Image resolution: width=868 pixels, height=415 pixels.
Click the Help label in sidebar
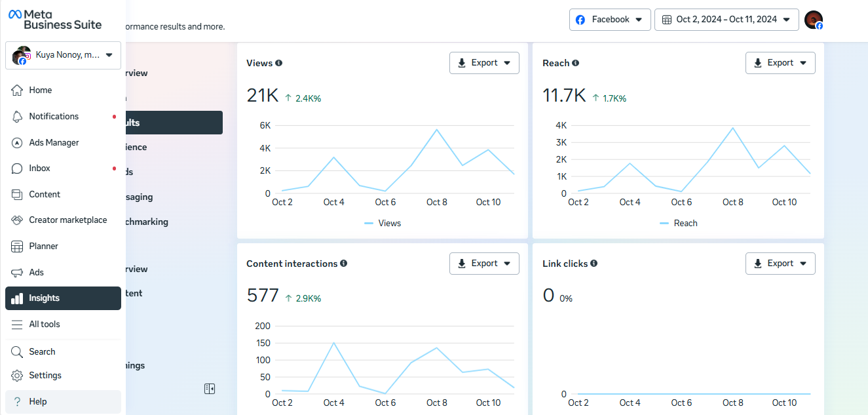click(38, 402)
